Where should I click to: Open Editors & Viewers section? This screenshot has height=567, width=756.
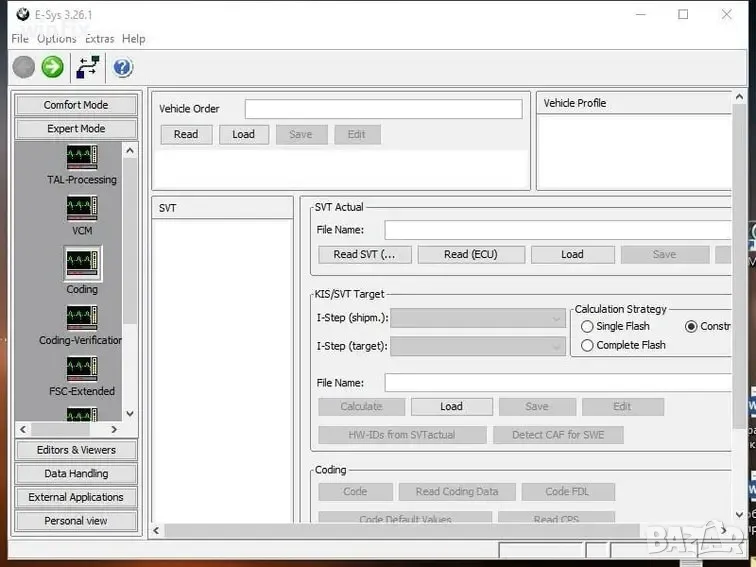click(76, 450)
